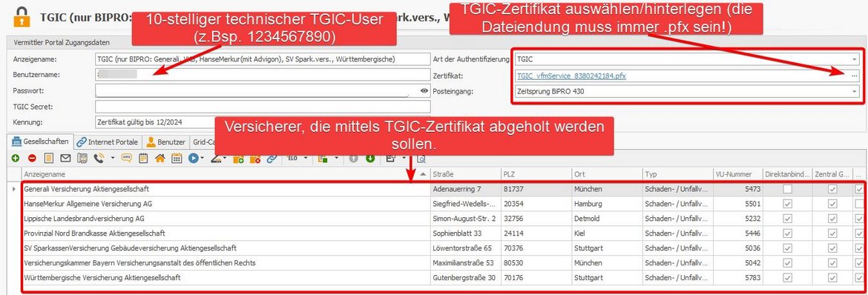Click the blue chain link icon
The width and height of the screenshot is (868, 295).
tap(272, 159)
